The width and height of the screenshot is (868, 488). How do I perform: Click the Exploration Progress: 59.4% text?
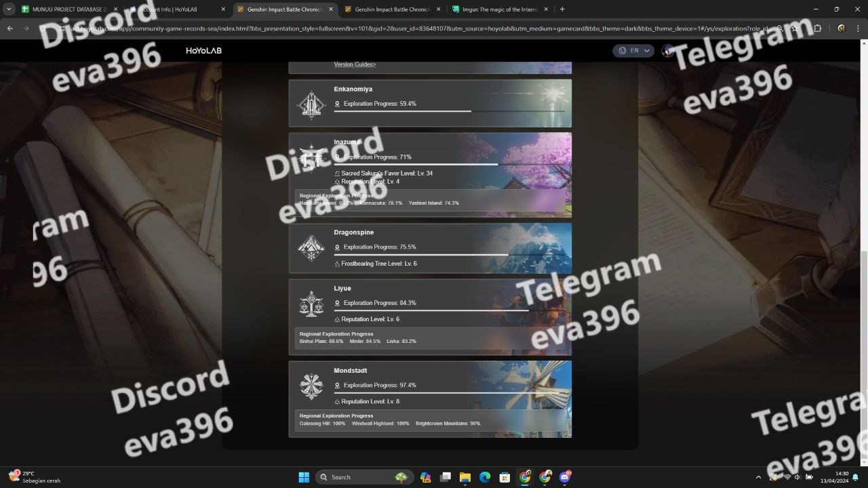point(380,104)
